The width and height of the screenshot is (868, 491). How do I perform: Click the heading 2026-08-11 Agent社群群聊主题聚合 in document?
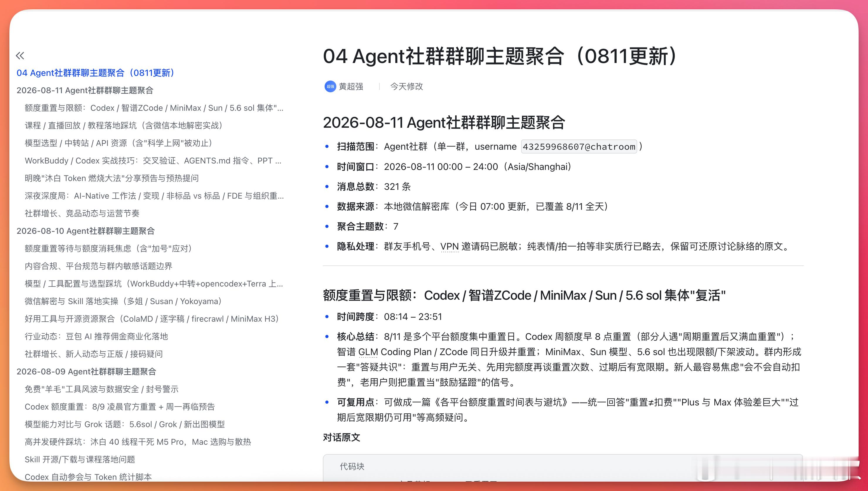[444, 122]
